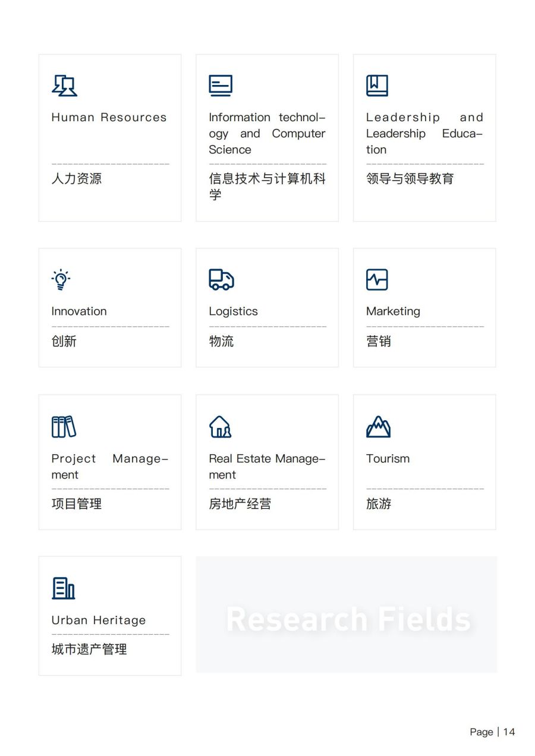Image resolution: width=535 pixels, height=756 pixels.
Task: Click the Chinese text 城市遗产管理
Action: 89,650
